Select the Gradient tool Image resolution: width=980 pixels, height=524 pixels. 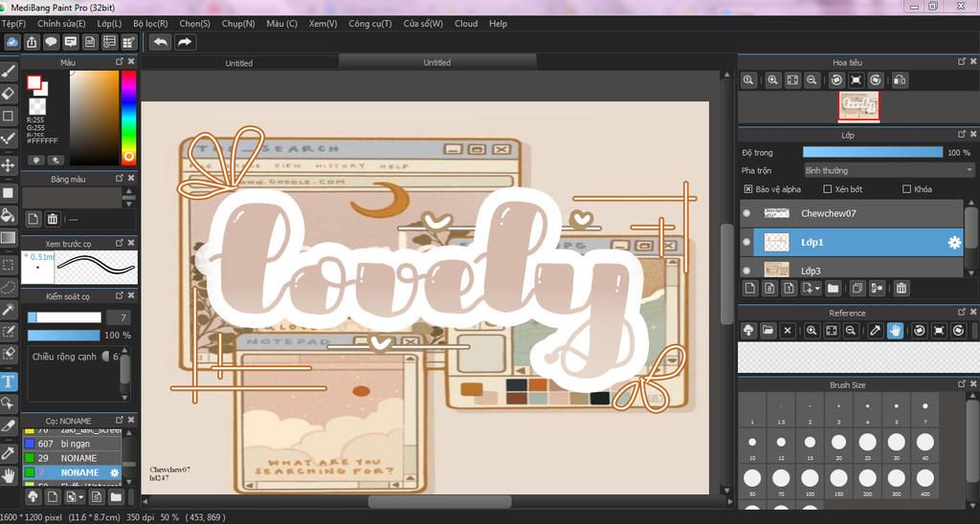click(8, 237)
